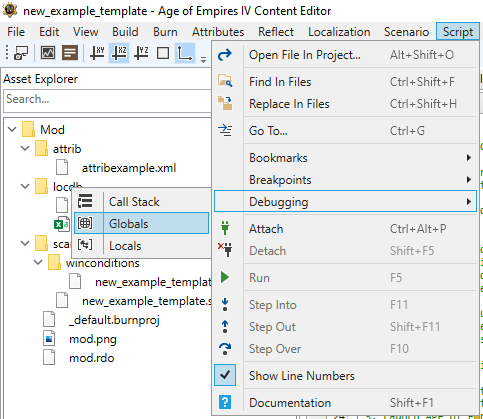Collapse the scar folder

(x=25, y=243)
